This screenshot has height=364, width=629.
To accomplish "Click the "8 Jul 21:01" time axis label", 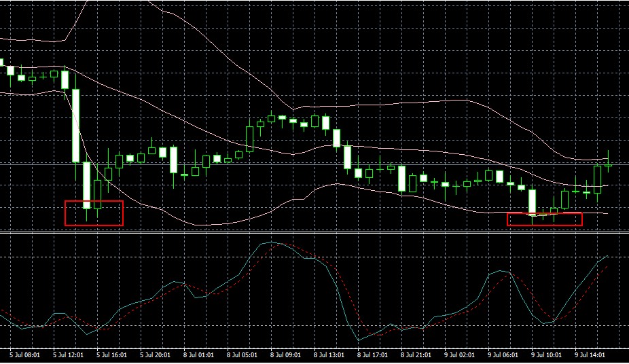I will coord(416,354).
